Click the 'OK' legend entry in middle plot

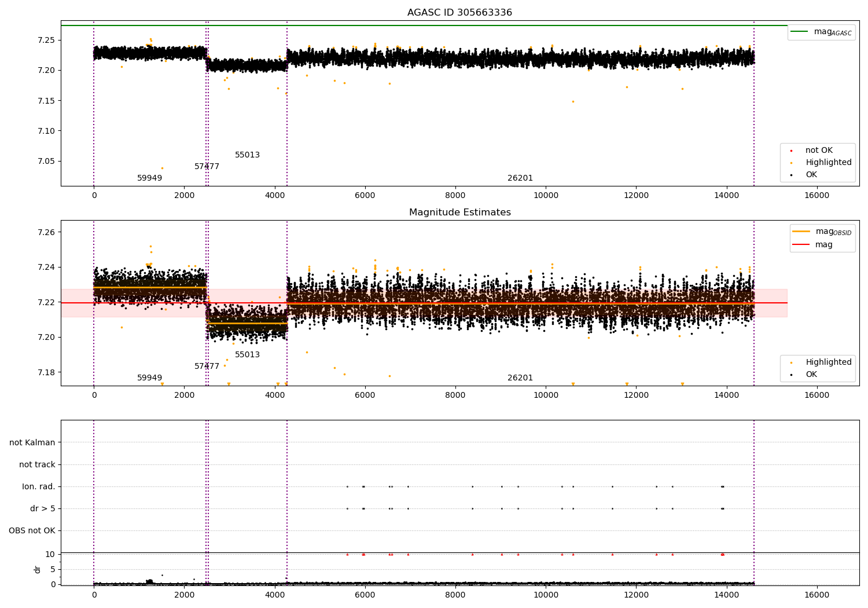[x=811, y=375]
